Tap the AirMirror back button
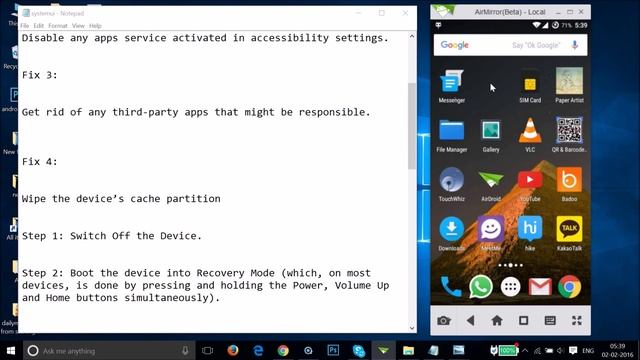 (470, 321)
